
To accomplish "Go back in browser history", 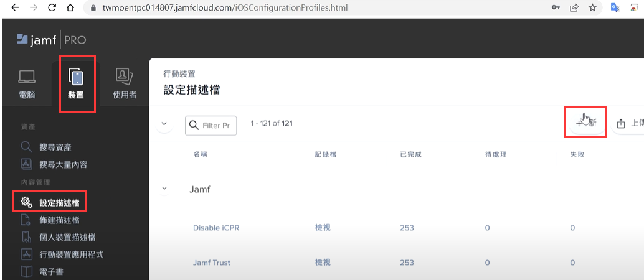I will click(15, 7).
